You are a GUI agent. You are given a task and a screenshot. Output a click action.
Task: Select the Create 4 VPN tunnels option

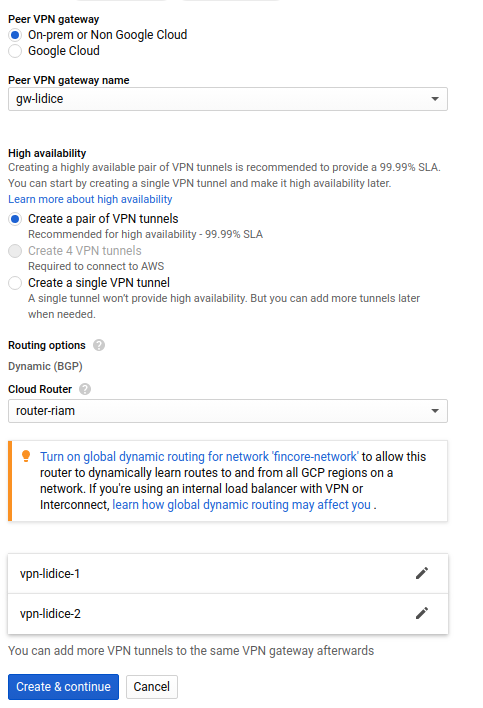(15, 251)
